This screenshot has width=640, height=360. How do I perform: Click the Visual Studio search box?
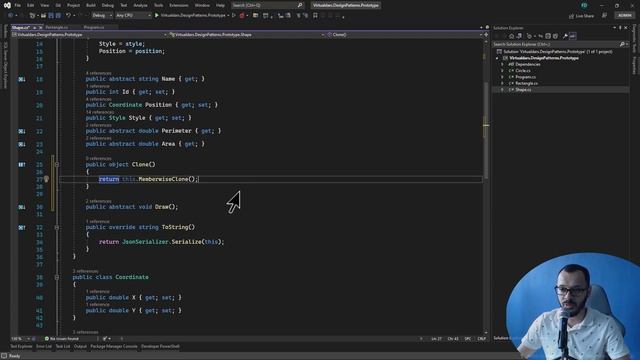267,5
